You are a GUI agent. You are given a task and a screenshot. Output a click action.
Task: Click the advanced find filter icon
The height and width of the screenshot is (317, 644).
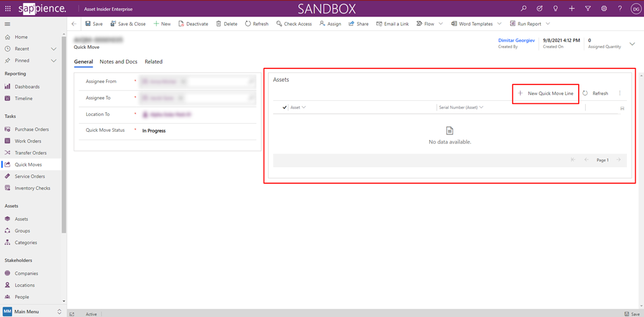[588, 9]
